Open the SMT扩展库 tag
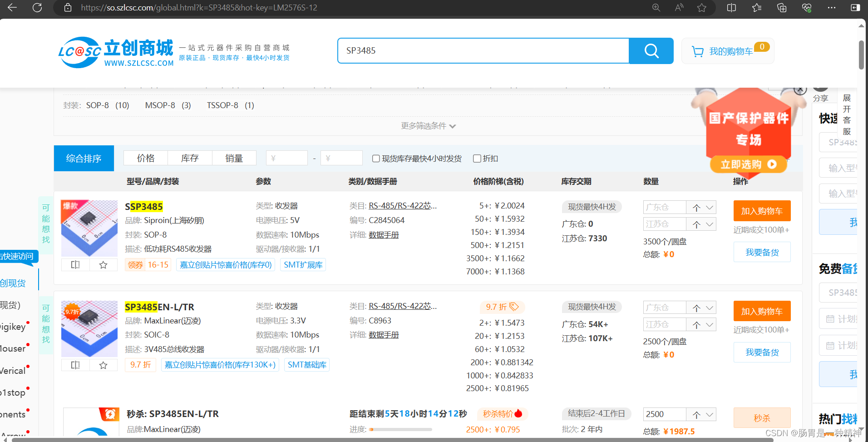Screen dimensions: 868x442 pos(303,265)
